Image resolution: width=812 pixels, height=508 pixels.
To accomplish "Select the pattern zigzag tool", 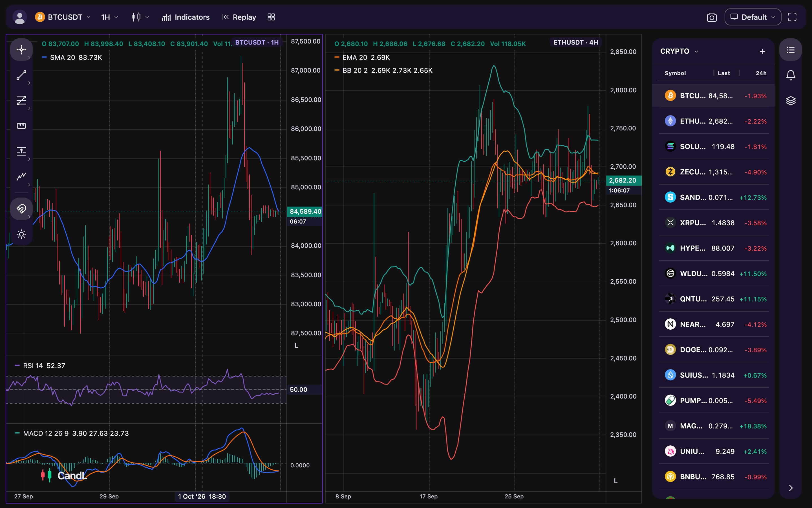I will 21,176.
